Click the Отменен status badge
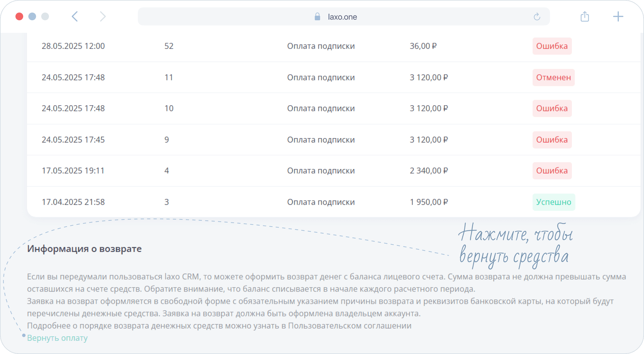This screenshot has height=354, width=644. 553,78
